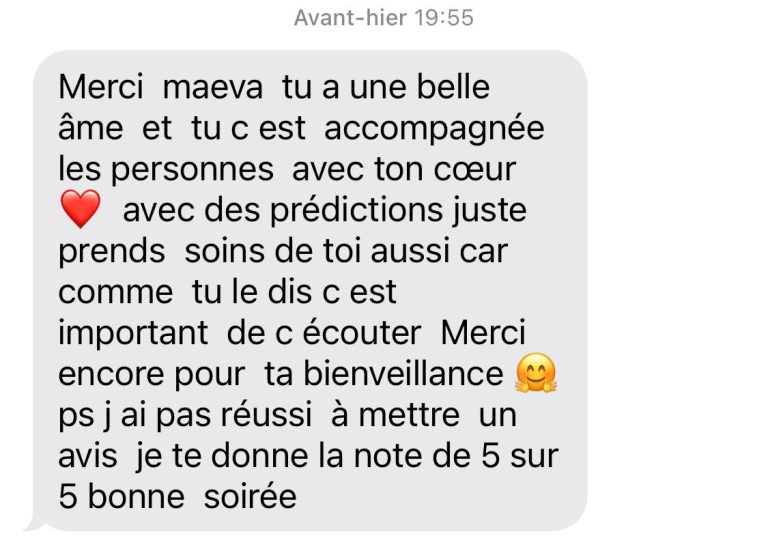Screen dimensions: 768x547
Task: Click the word 'juste' after prédictions
Action: (x=489, y=212)
